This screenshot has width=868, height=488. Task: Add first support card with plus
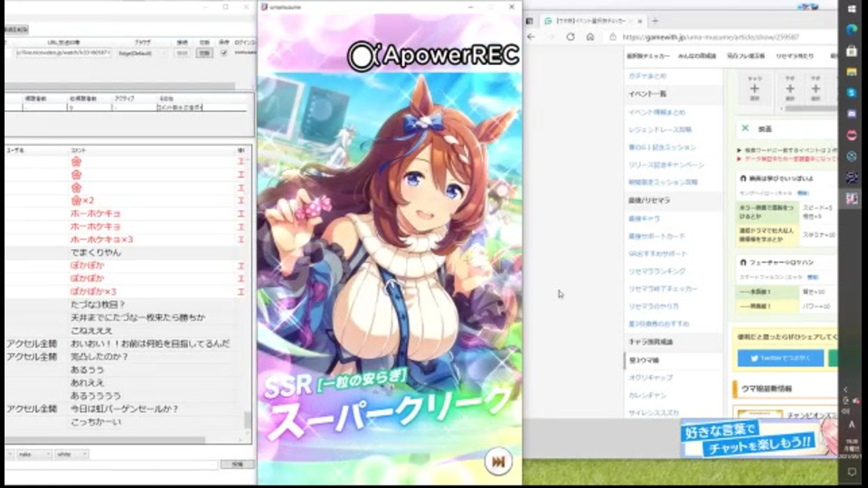click(790, 89)
